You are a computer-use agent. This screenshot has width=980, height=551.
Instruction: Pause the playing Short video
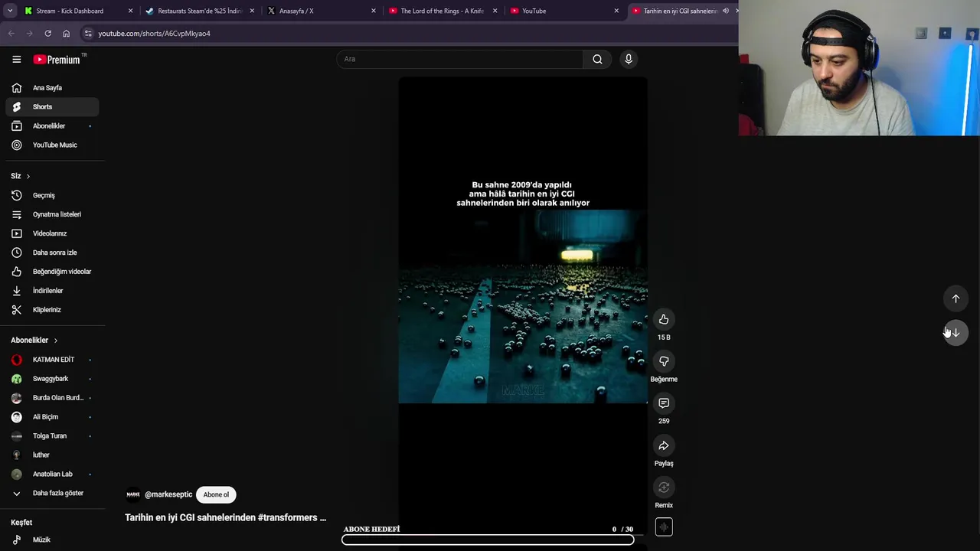[x=523, y=306]
